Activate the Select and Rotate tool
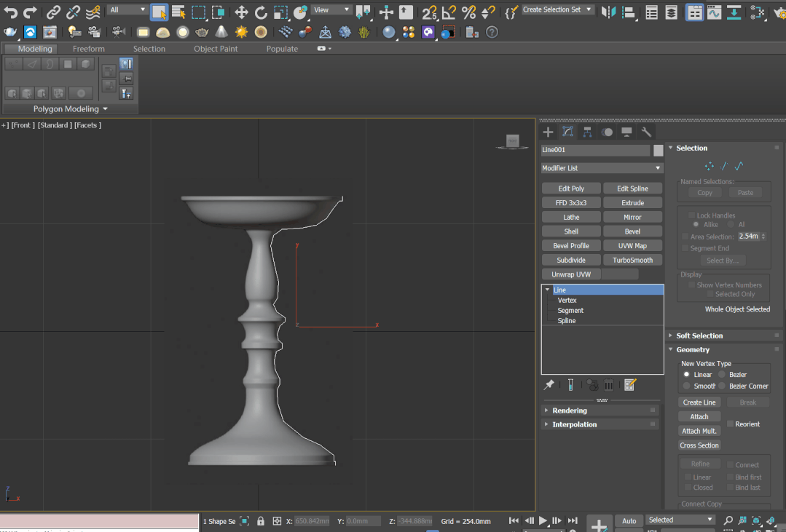This screenshot has height=532, width=786. click(261, 12)
